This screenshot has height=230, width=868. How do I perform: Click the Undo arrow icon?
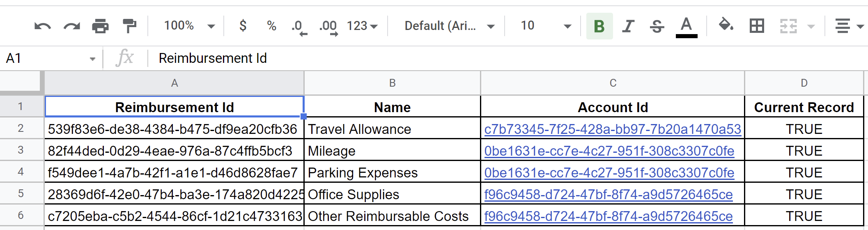tap(43, 26)
